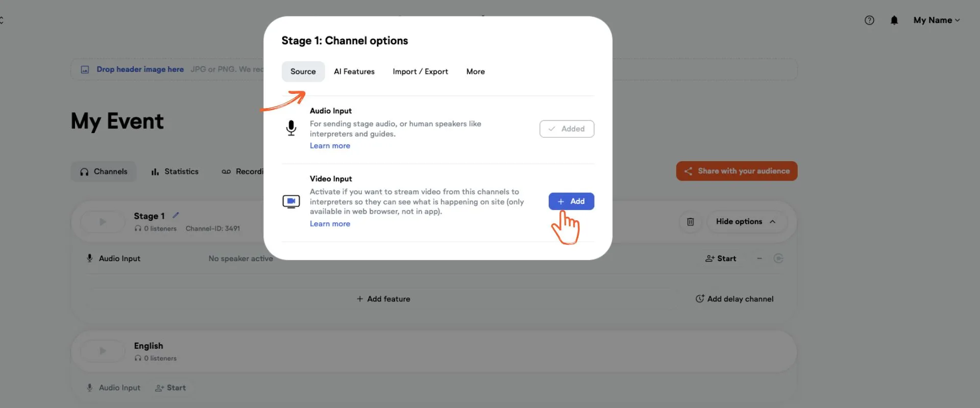Click the Channel-ID: 3491 text
The image size is (980, 408).
(213, 228)
